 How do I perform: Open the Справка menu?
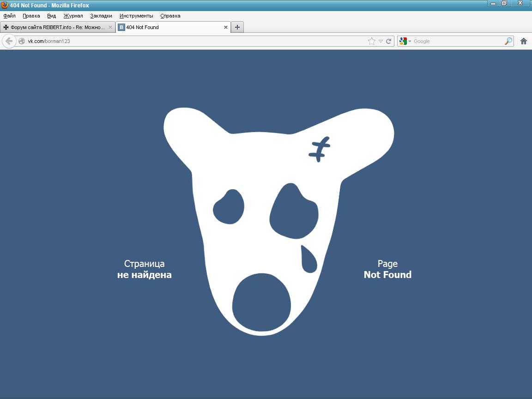tap(170, 16)
